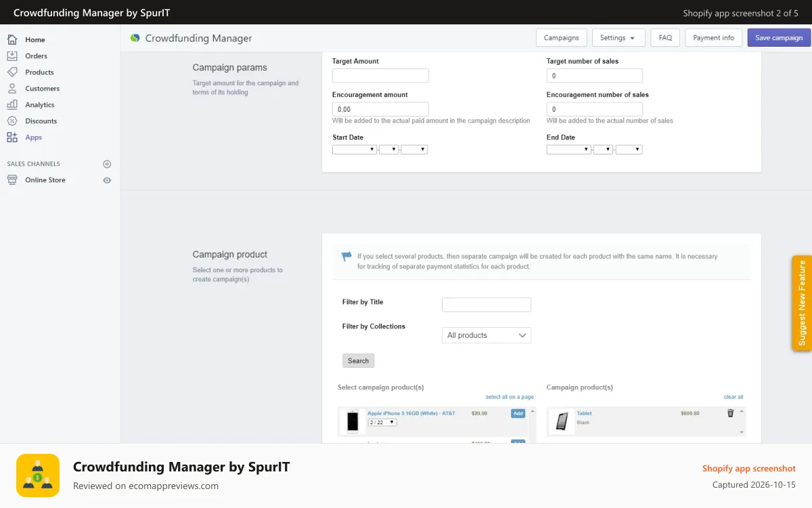
Task: Open Apple iPhone 5 16GB product link
Action: click(x=411, y=413)
